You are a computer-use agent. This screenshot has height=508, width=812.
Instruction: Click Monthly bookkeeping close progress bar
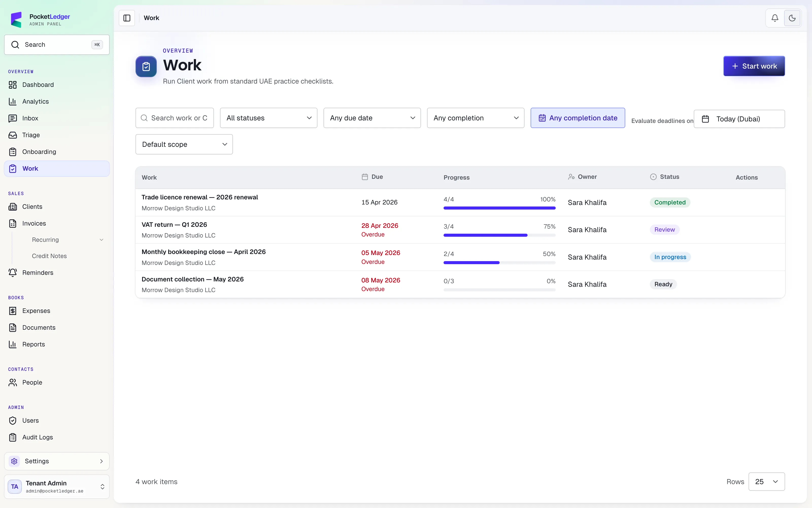coord(499,263)
